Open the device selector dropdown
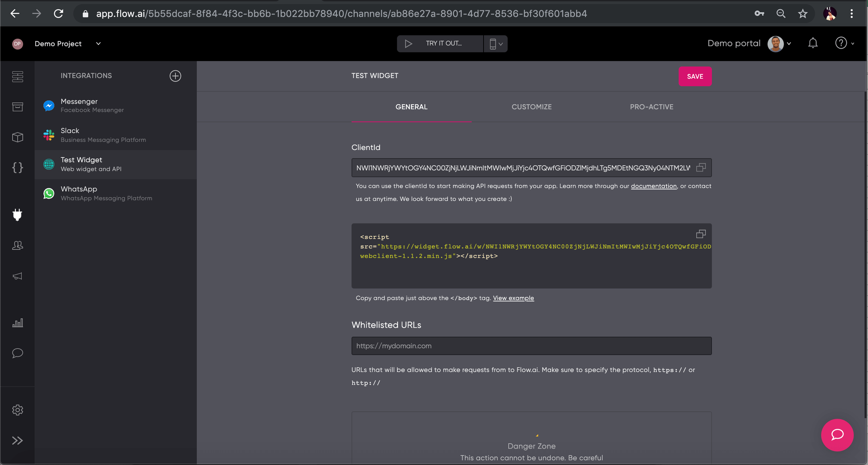Screen dimensions: 868x465 pos(496,44)
